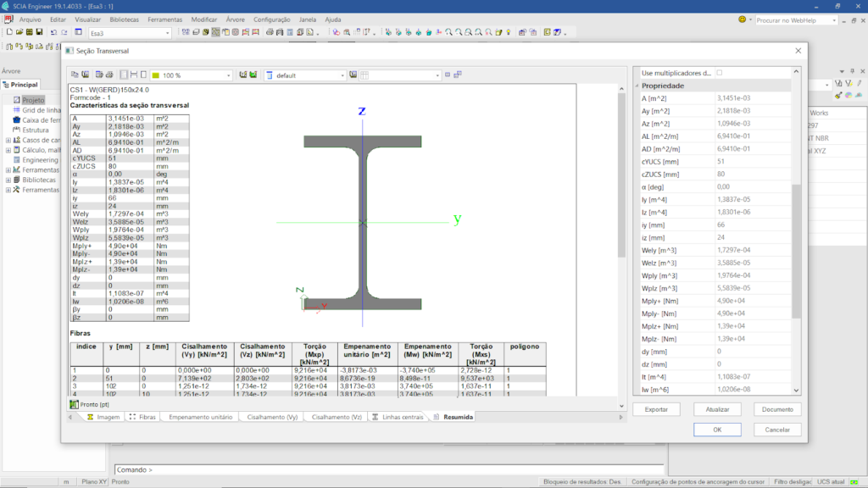The width and height of the screenshot is (868, 488).
Task: Click the undo icon in main toolbar
Action: tap(53, 32)
